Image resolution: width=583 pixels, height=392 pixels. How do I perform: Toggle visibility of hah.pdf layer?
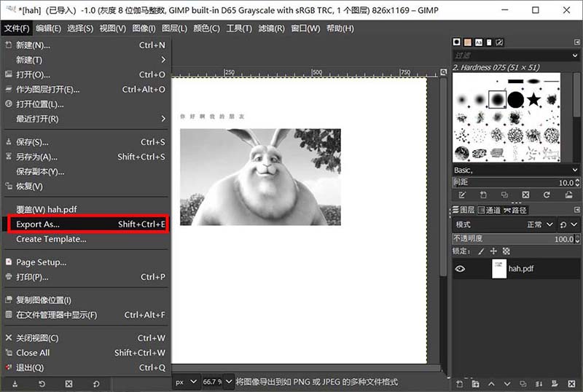point(460,269)
